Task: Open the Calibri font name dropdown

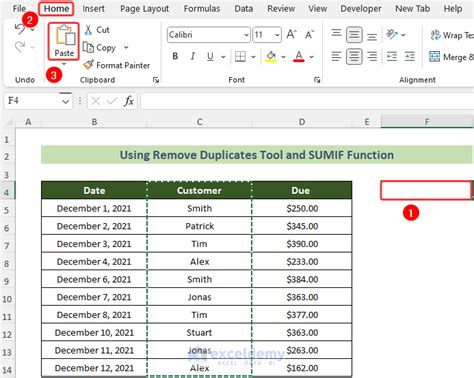Action: tap(246, 35)
